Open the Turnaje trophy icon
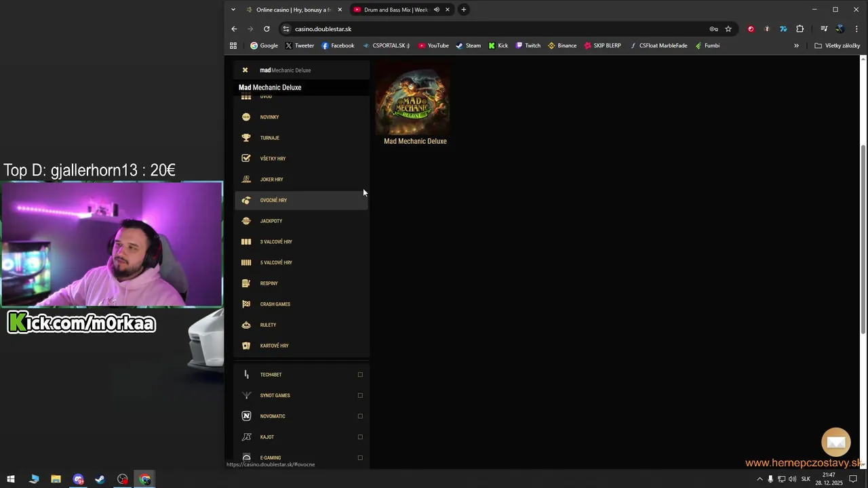The image size is (868, 488). tap(246, 138)
